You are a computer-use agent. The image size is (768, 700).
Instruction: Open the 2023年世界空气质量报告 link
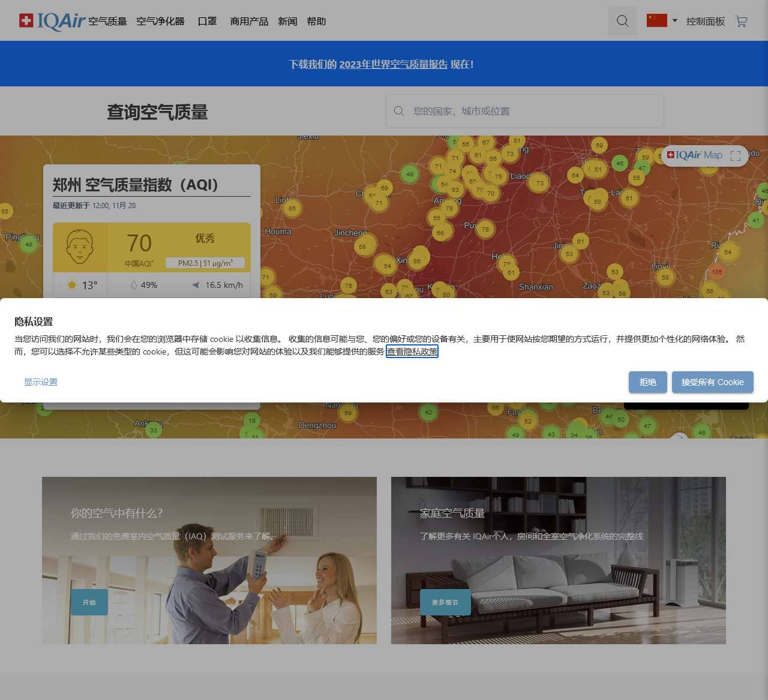(x=393, y=64)
